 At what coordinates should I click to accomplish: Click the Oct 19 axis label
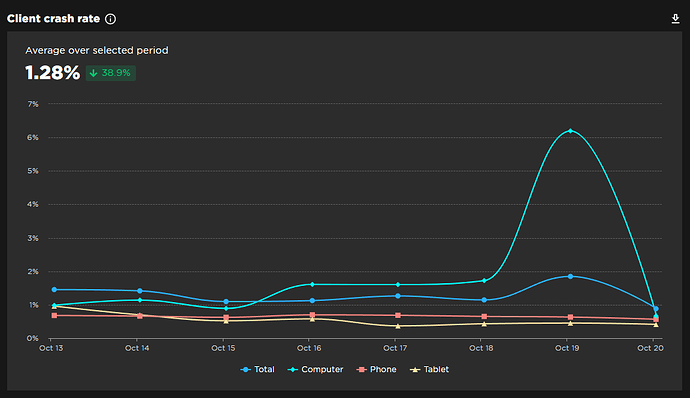[567, 348]
